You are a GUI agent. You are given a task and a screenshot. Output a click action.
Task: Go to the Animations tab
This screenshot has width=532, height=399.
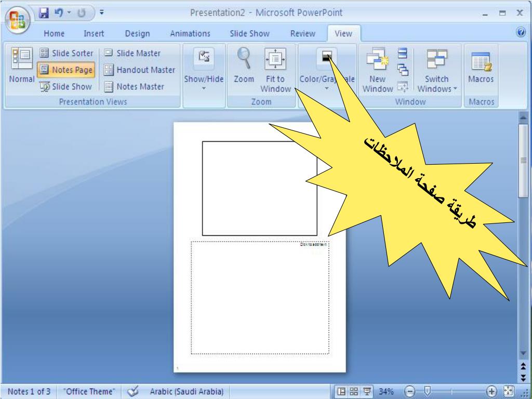[190, 34]
